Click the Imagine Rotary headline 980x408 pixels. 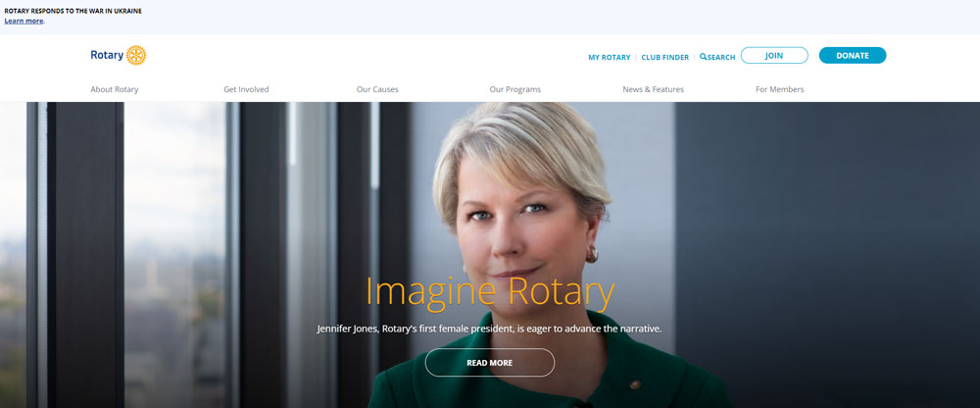click(490, 292)
